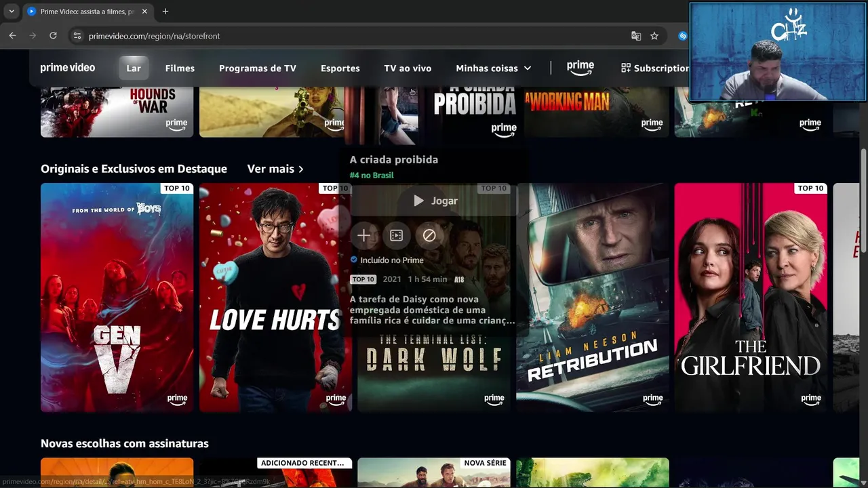The height and width of the screenshot is (488, 868).
Task: Open the Hounds of War thumbnail
Action: click(117, 112)
